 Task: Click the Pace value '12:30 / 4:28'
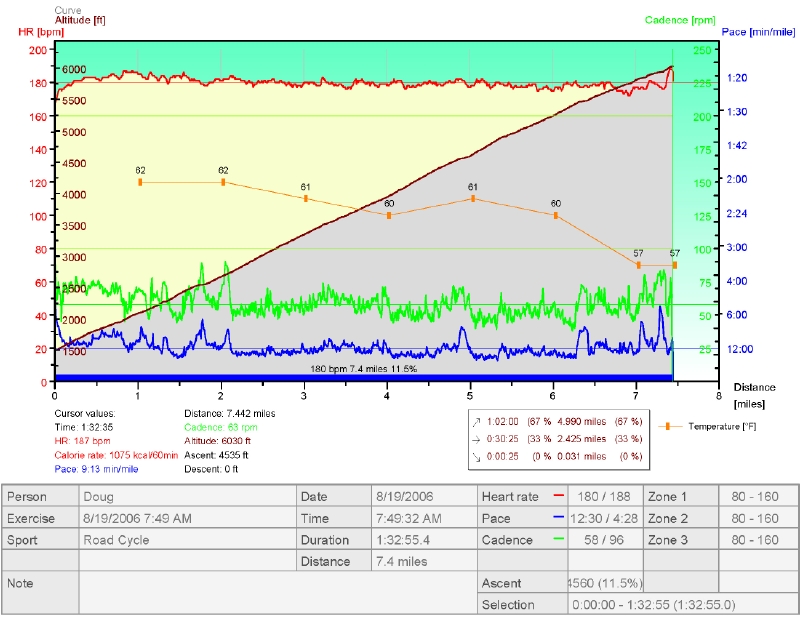coord(604,518)
